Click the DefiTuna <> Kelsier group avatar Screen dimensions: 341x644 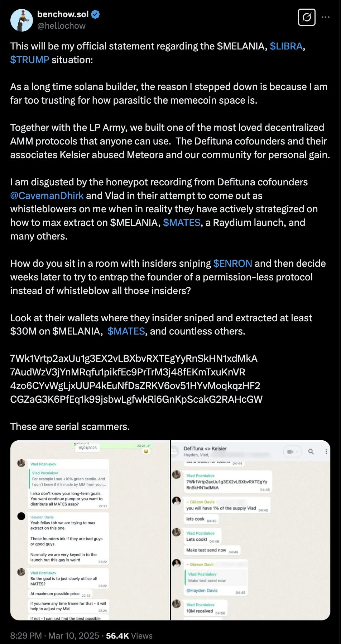pos(175,451)
